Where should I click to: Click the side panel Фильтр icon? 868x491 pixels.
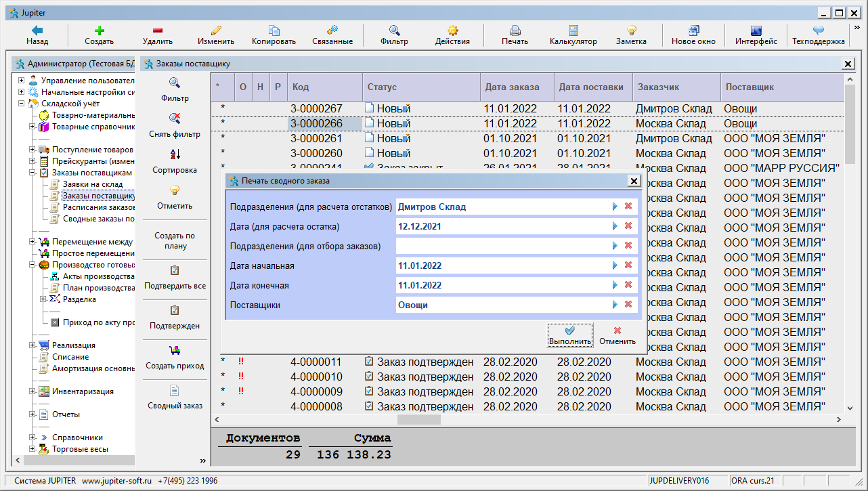(x=175, y=83)
